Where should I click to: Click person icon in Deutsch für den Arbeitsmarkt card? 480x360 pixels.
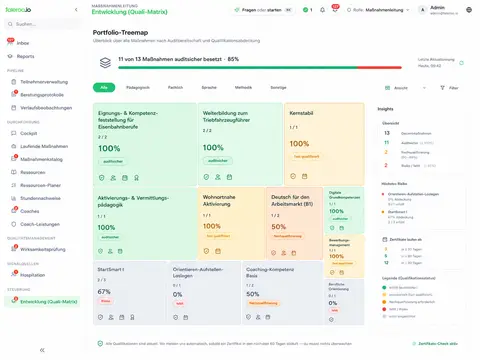[284, 253]
